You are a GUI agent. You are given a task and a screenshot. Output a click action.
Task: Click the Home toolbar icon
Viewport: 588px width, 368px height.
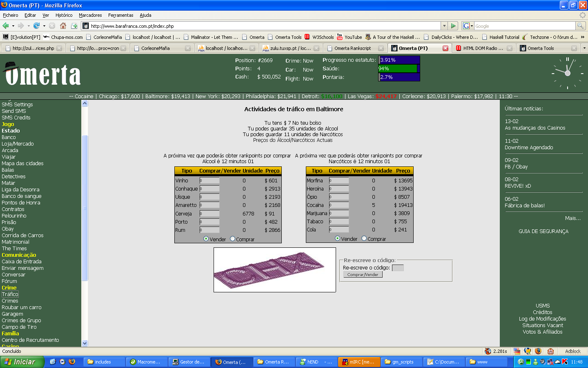(63, 26)
